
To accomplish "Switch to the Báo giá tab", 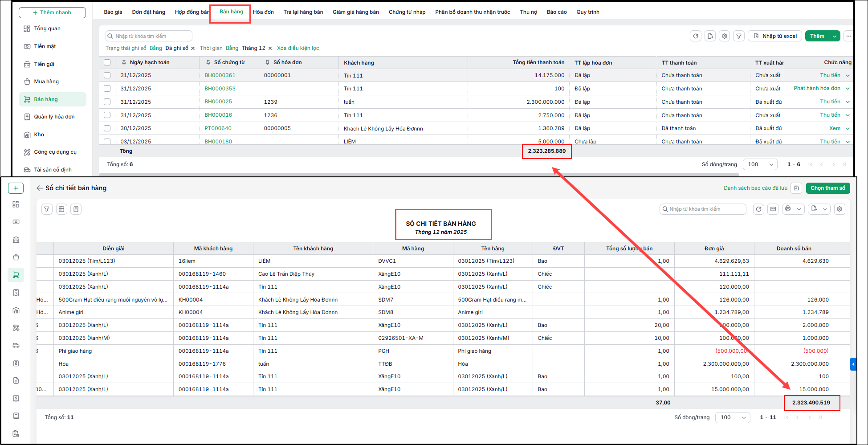I will tap(113, 12).
